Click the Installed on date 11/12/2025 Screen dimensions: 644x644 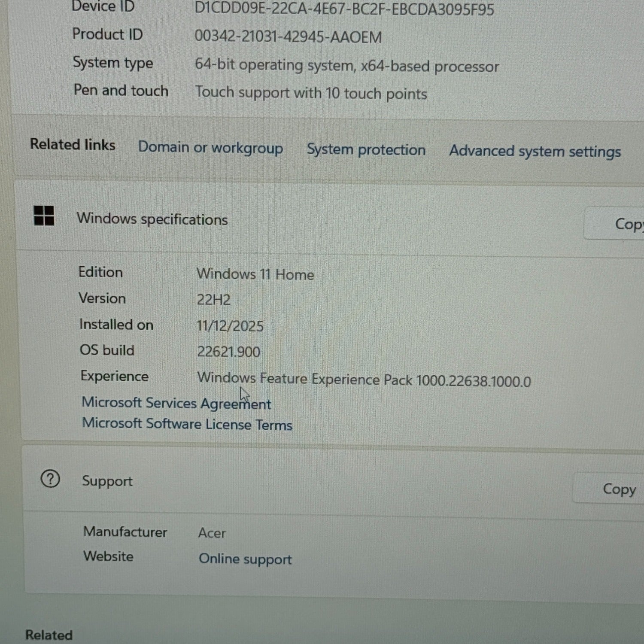click(x=230, y=326)
